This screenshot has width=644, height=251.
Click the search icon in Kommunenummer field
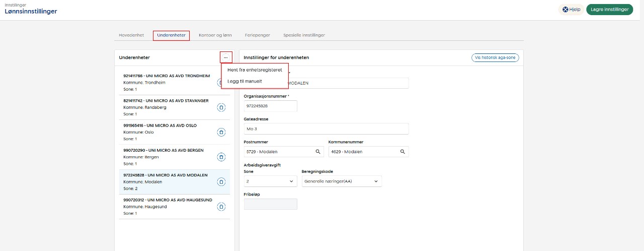tap(403, 152)
